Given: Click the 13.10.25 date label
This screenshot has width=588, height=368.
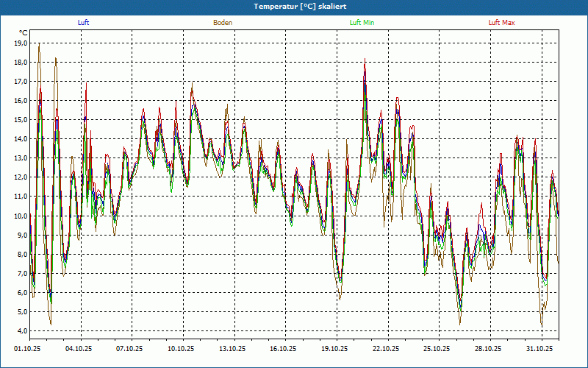Looking at the screenshot, I should (232, 349).
